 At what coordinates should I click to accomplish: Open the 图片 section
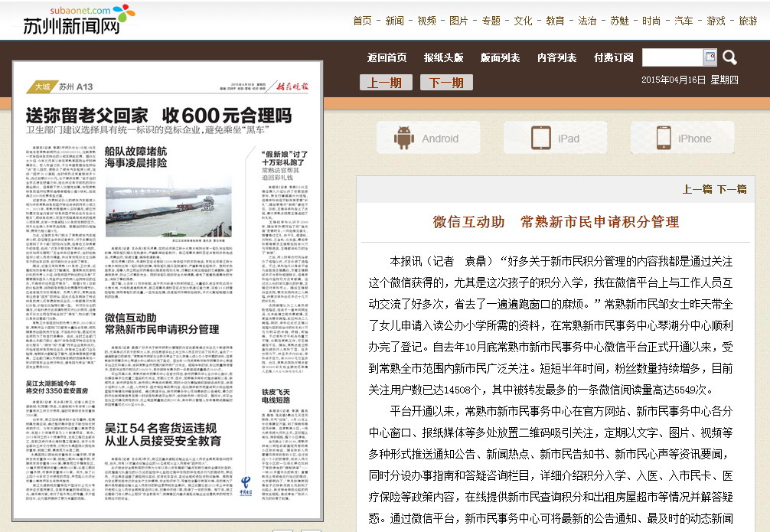point(458,21)
